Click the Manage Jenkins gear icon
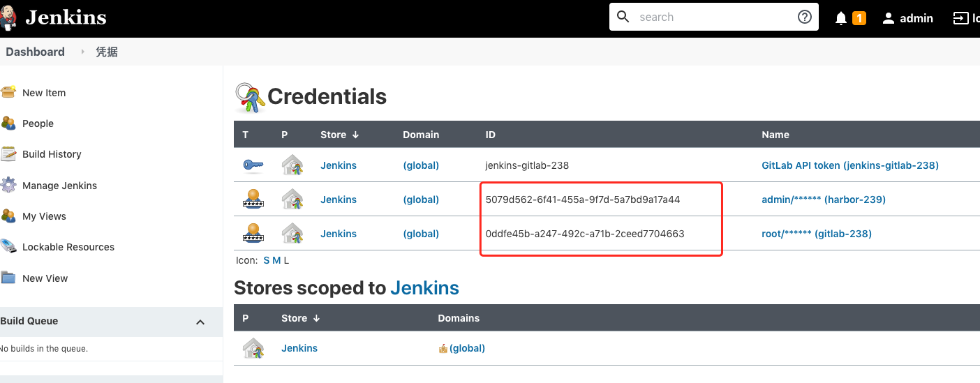The width and height of the screenshot is (980, 383). tap(8, 185)
